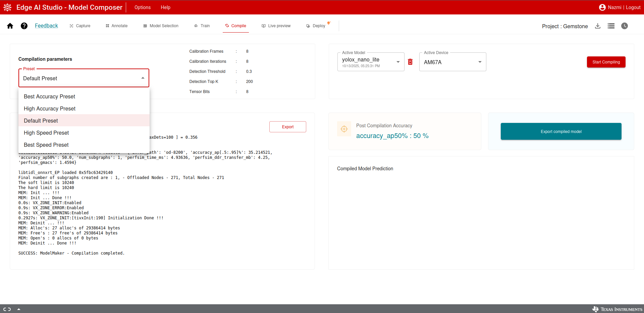Open the Active Model dropdown
Screen dimensions: 644x313
pyautogui.click(x=371, y=62)
